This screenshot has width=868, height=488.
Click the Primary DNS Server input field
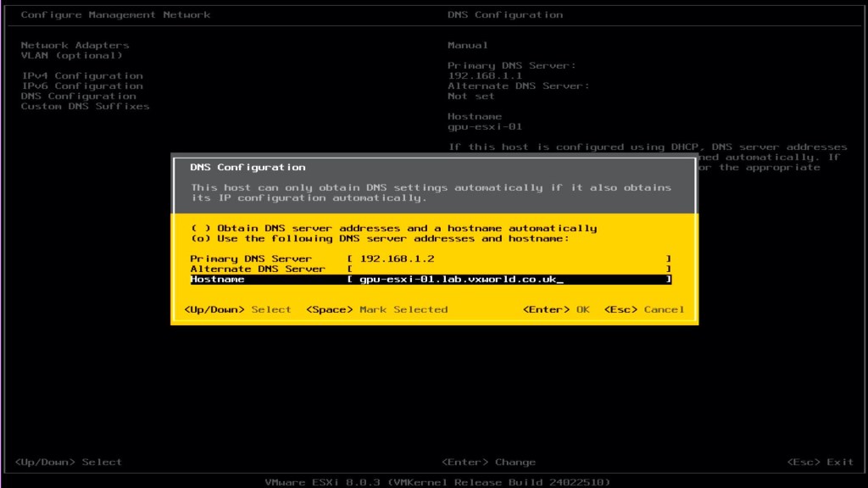[x=509, y=258]
